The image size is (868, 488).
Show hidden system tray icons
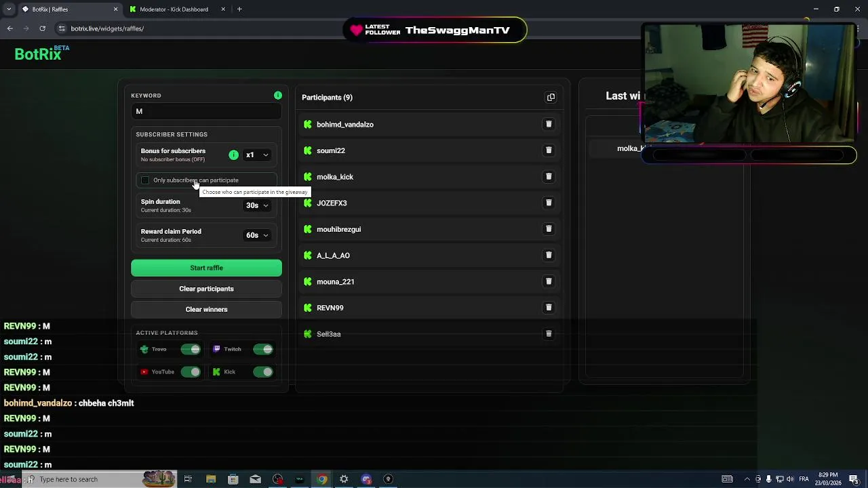(747, 479)
